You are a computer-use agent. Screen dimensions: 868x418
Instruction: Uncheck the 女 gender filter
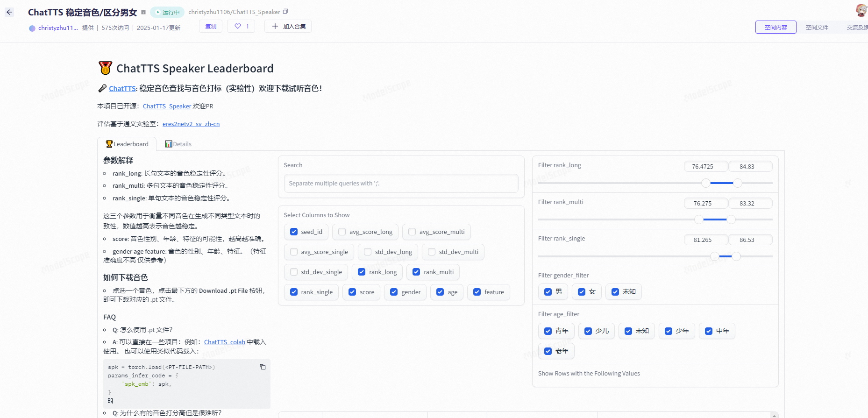pos(582,292)
